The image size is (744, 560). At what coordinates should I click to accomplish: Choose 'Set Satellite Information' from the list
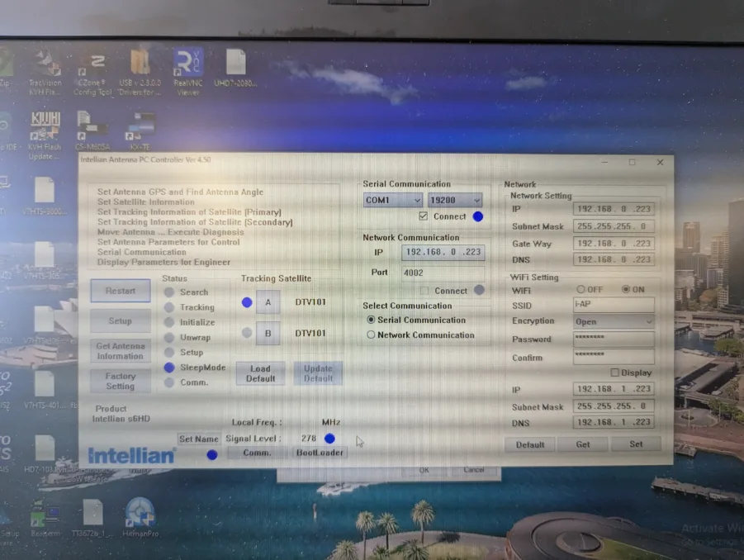(145, 202)
